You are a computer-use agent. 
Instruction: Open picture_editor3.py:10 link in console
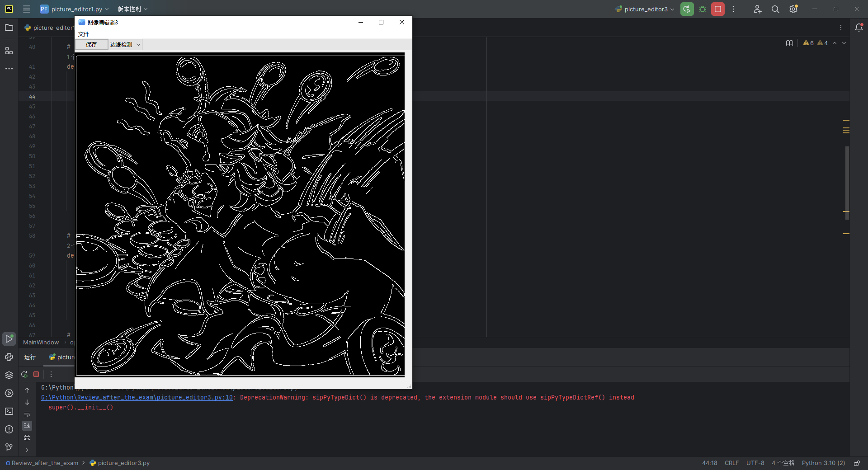(x=137, y=398)
